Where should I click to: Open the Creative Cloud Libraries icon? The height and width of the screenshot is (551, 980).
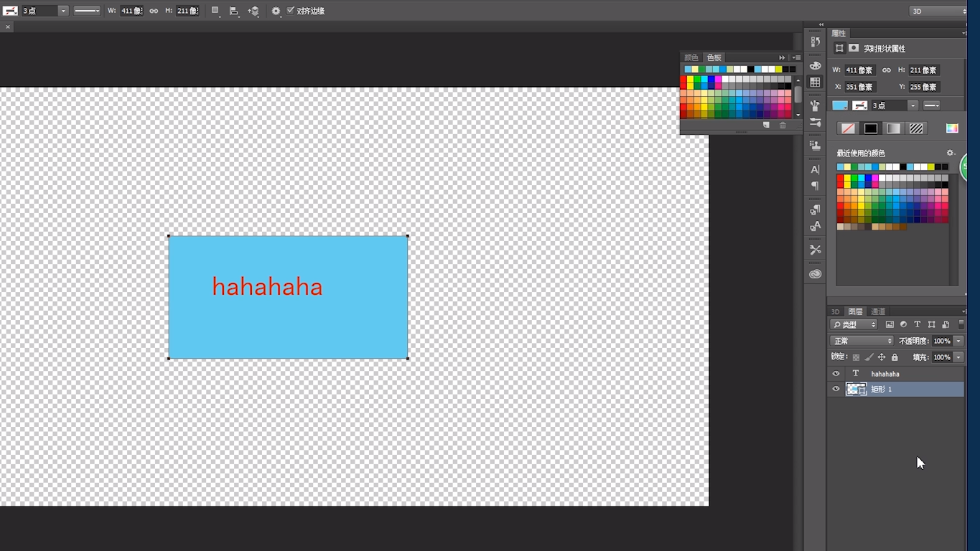pos(815,274)
